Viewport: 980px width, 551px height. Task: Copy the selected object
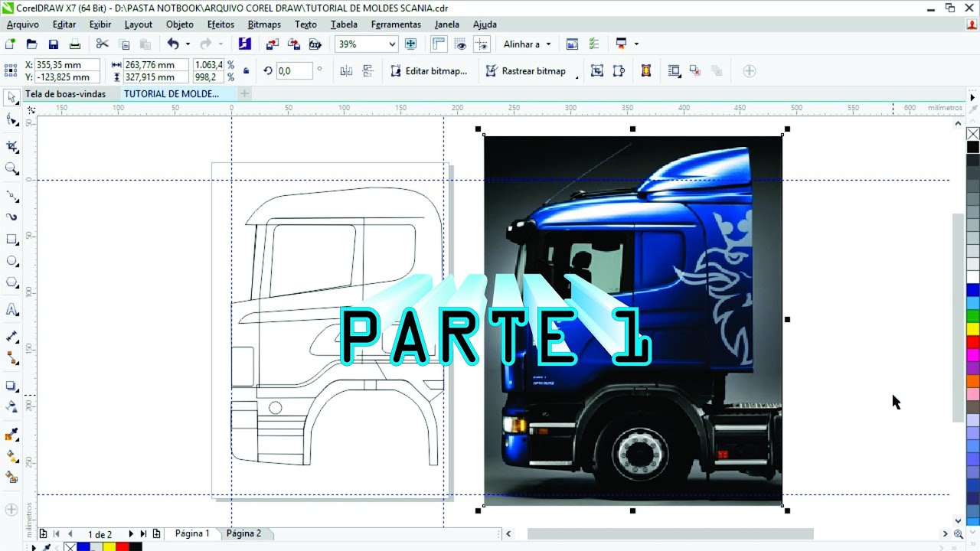(x=124, y=44)
